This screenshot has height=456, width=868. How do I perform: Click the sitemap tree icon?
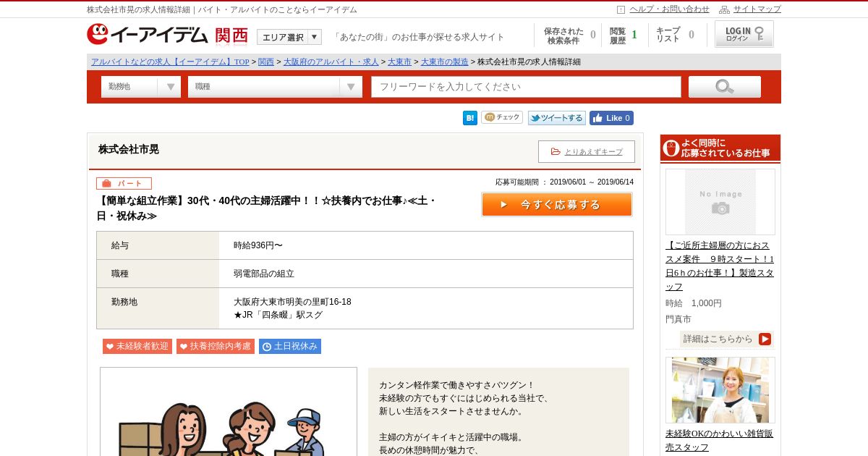(x=724, y=9)
